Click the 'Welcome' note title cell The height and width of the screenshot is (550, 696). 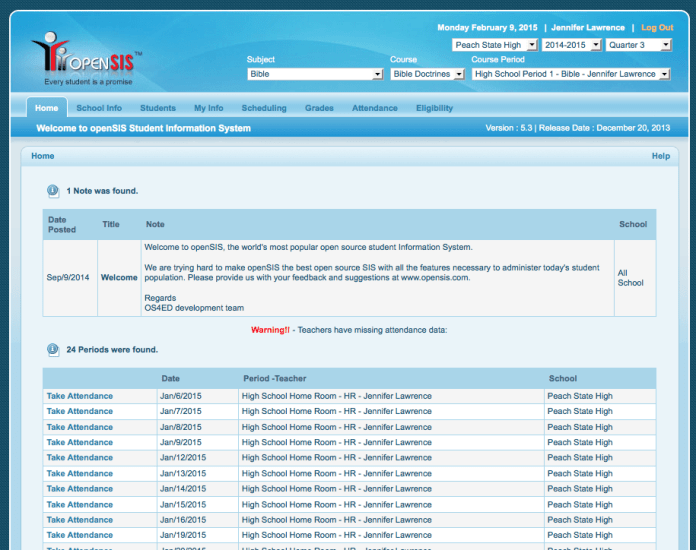coord(119,277)
